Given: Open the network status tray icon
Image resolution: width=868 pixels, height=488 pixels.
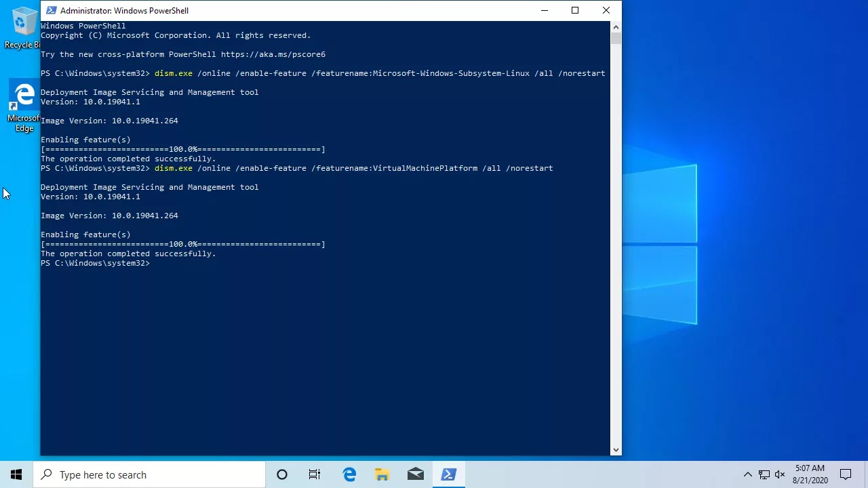Looking at the screenshot, I should 764,474.
